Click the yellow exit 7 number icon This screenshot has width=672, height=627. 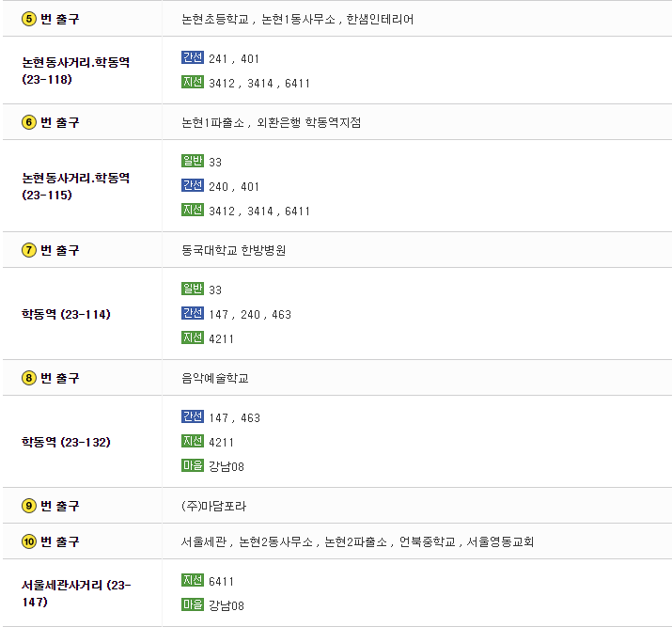pyautogui.click(x=29, y=250)
